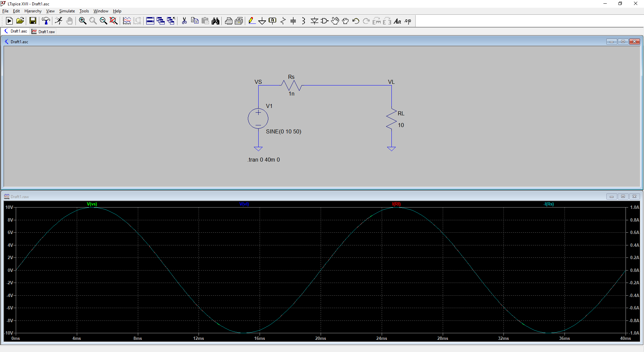Maximize the Draft1.raw plot window
The height and width of the screenshot is (352, 644).
(x=623, y=196)
